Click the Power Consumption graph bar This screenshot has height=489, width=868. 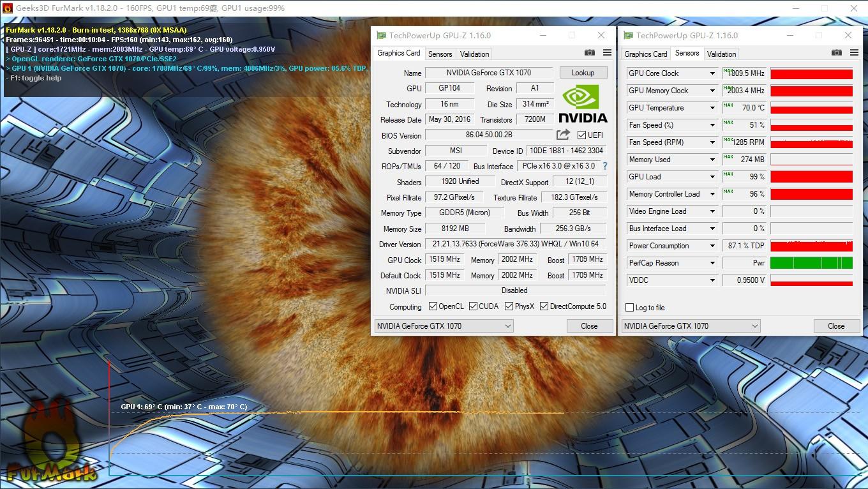811,246
